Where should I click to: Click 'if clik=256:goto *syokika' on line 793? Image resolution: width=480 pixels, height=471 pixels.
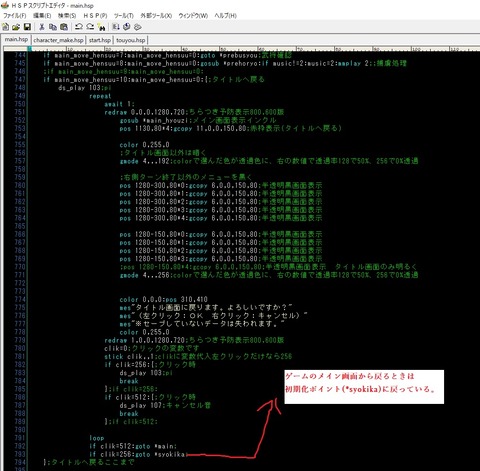point(137,454)
